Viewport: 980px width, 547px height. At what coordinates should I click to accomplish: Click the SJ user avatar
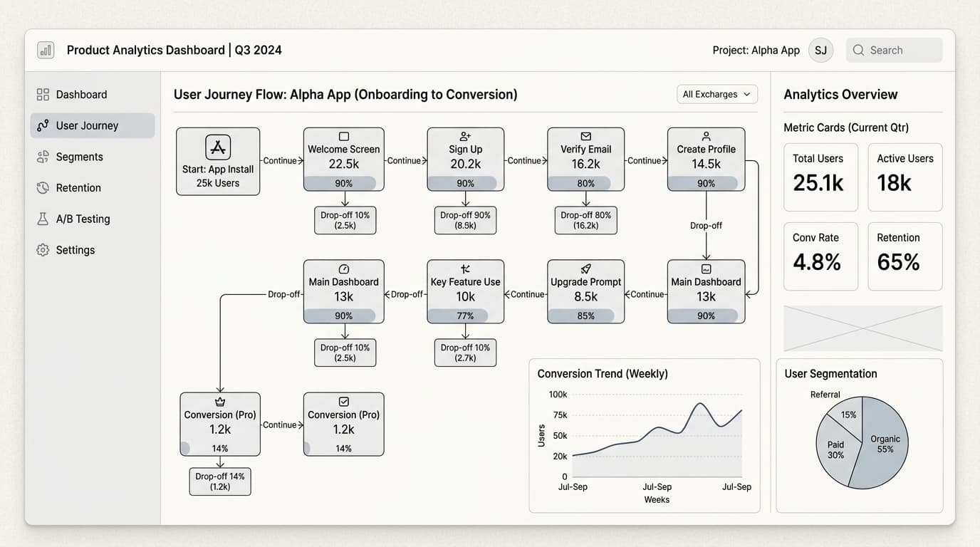[x=820, y=50]
